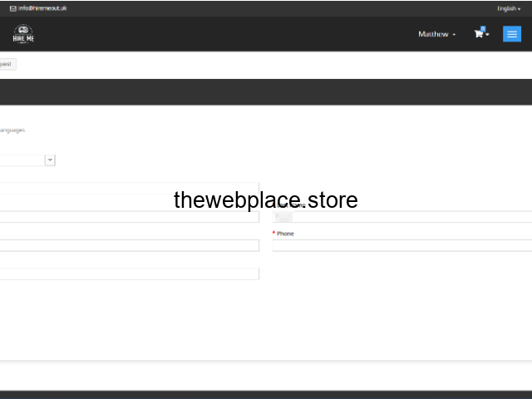Open the languages select box arrow
The image size is (532, 399).
tap(50, 160)
